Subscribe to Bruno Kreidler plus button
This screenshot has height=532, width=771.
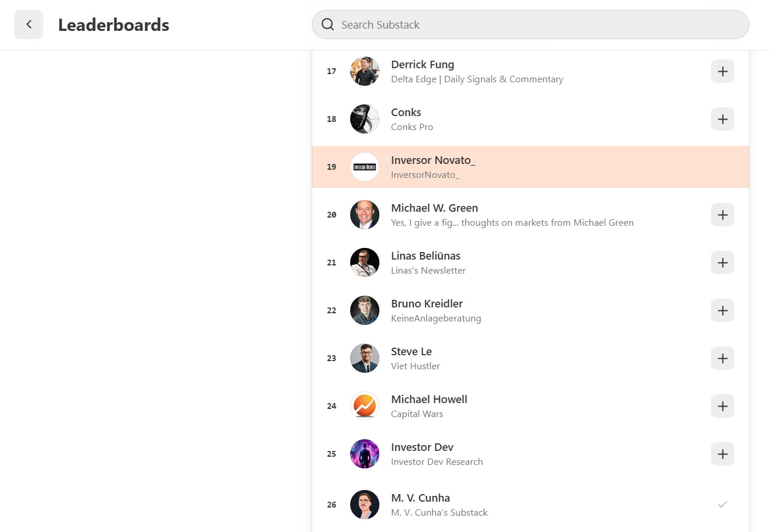click(x=723, y=310)
